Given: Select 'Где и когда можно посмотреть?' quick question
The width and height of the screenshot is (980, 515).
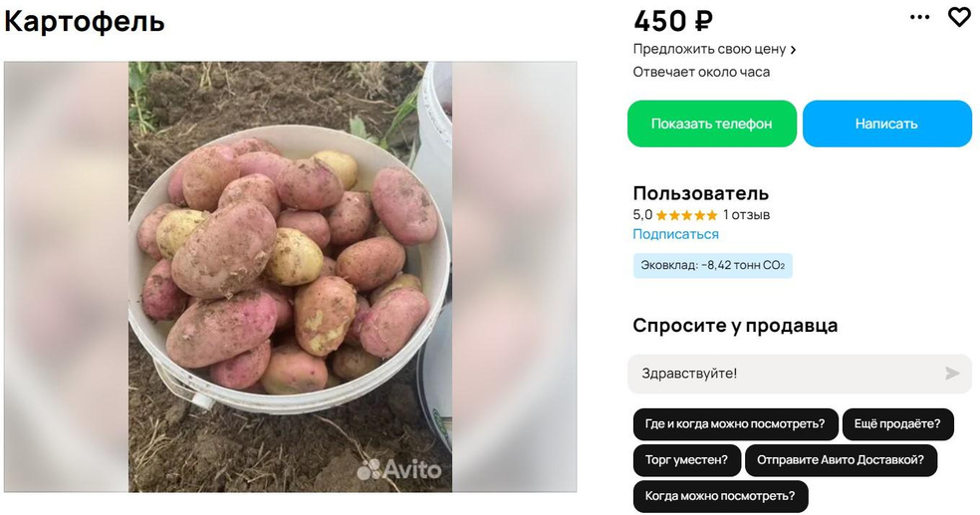Looking at the screenshot, I should click(735, 424).
